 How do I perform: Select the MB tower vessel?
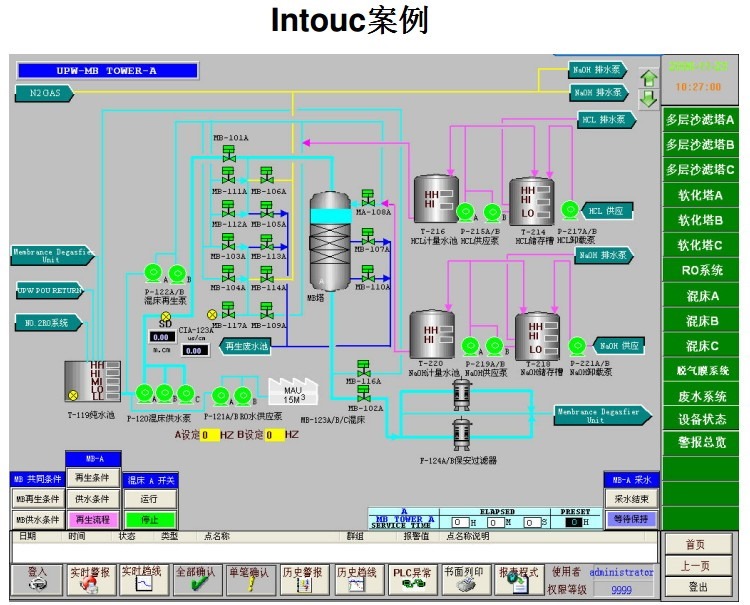tap(331, 241)
